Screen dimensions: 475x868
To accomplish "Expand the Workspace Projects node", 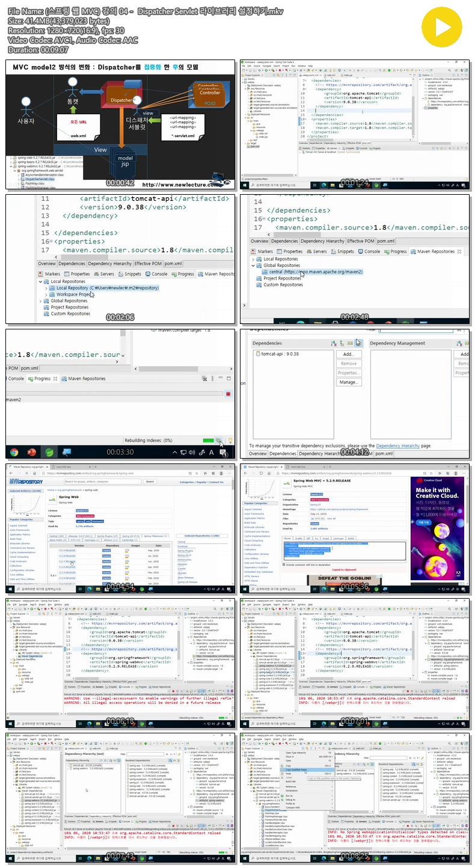I will click(x=47, y=295).
